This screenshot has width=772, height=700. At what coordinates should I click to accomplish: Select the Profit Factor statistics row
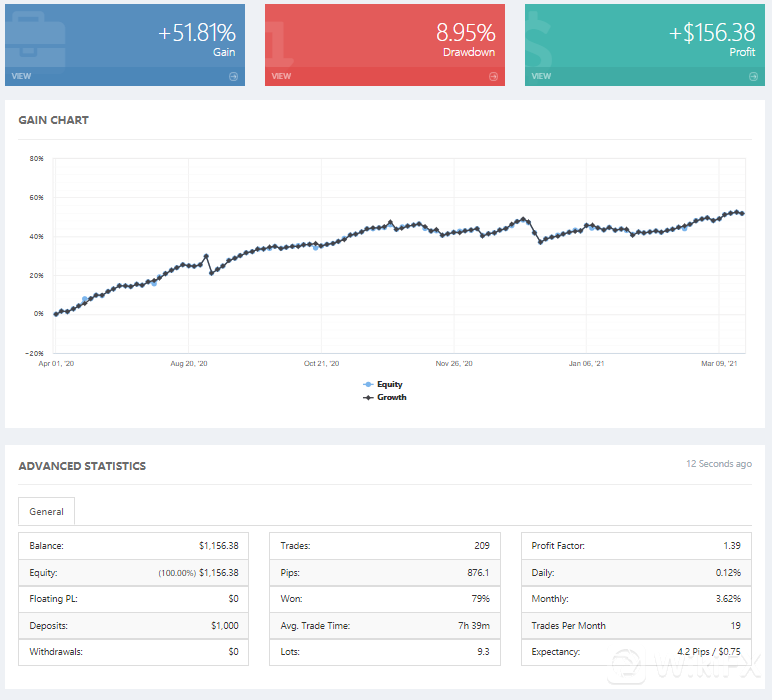pyautogui.click(x=636, y=546)
